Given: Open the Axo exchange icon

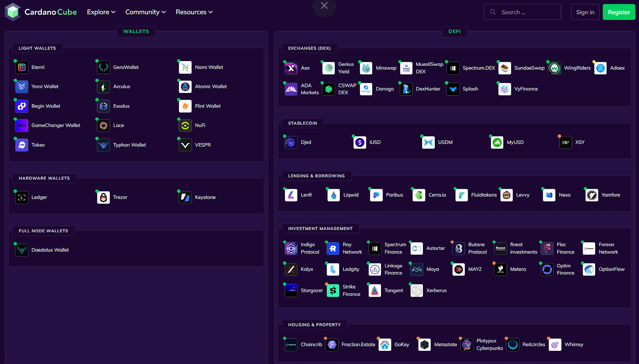Looking at the screenshot, I should pyautogui.click(x=291, y=68).
